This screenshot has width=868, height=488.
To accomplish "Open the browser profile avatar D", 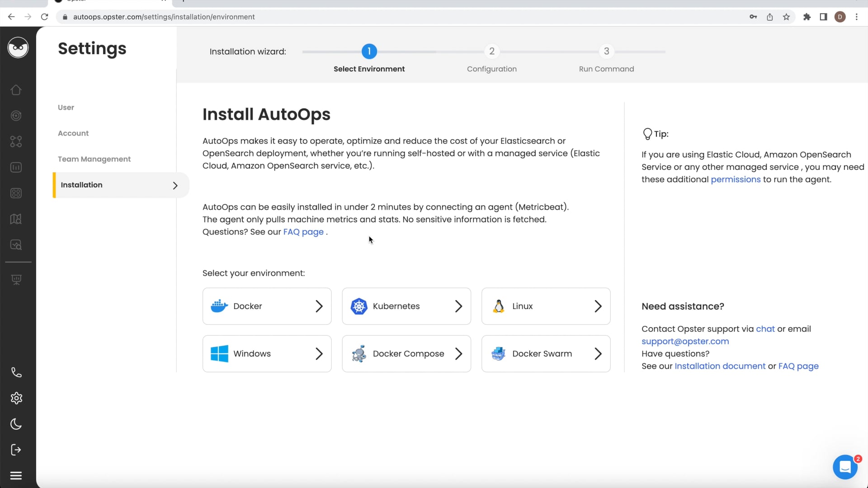I will click(x=840, y=17).
